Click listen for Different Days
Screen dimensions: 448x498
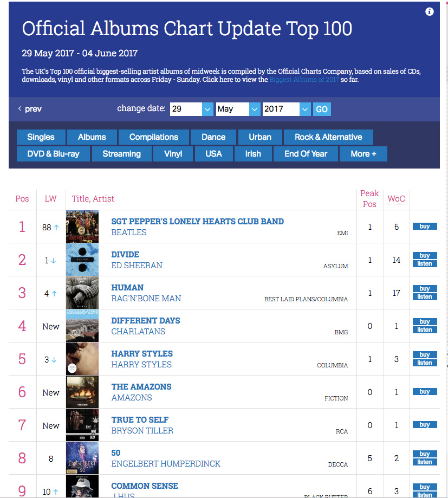(x=425, y=329)
